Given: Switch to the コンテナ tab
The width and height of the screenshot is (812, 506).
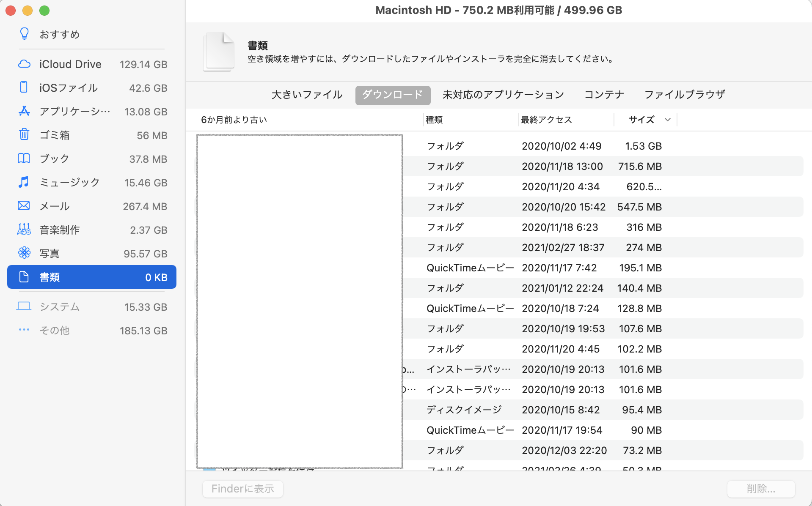Looking at the screenshot, I should [604, 95].
